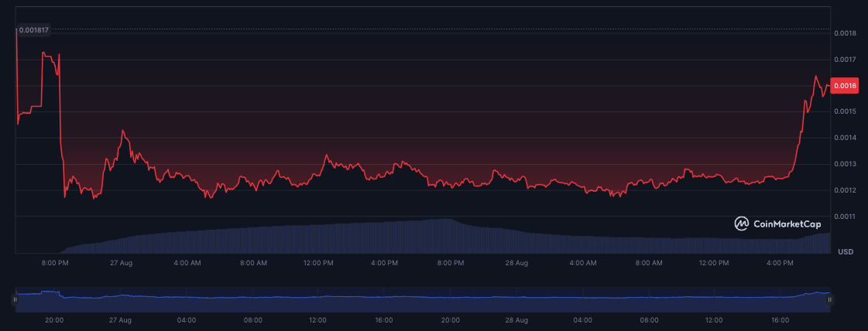This screenshot has width=868, height=331.
Task: Click the 0.0011 y-axis price label
Action: click(846, 217)
